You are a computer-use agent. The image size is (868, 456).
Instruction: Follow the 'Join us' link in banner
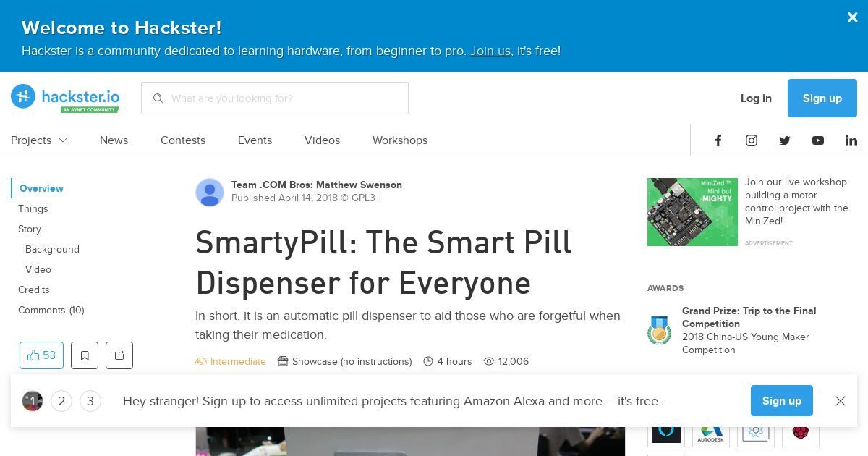tap(490, 51)
